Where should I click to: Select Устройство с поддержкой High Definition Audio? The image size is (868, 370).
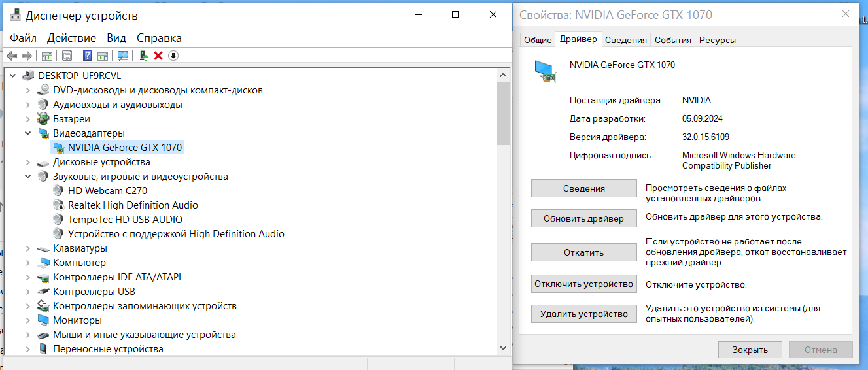[176, 234]
